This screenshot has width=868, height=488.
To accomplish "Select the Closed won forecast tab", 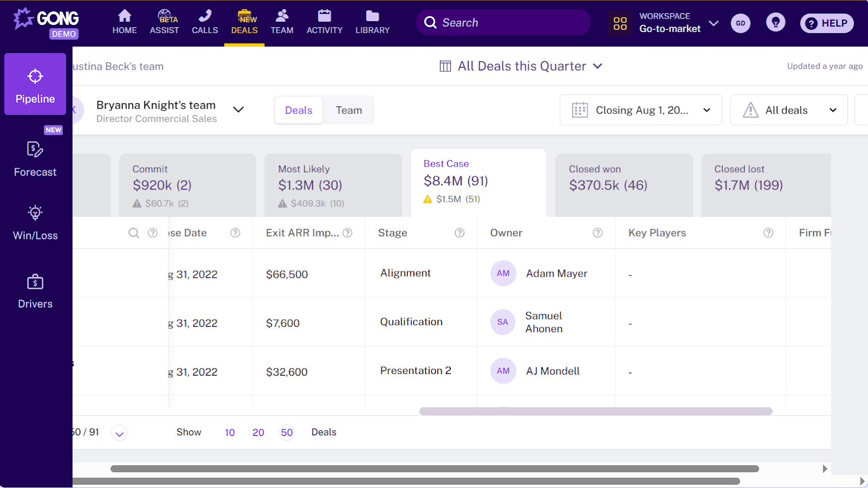I will (623, 185).
